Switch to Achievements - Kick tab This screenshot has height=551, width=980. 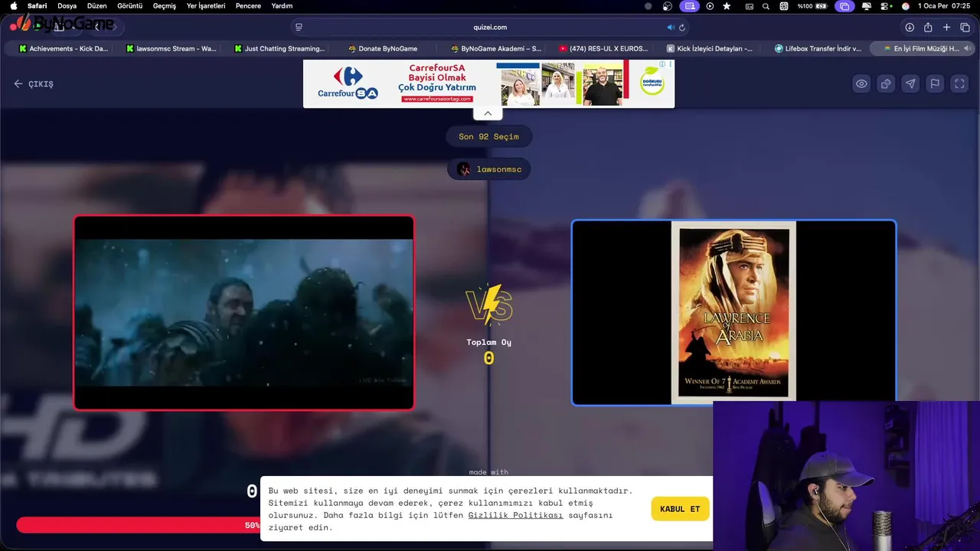click(x=64, y=48)
